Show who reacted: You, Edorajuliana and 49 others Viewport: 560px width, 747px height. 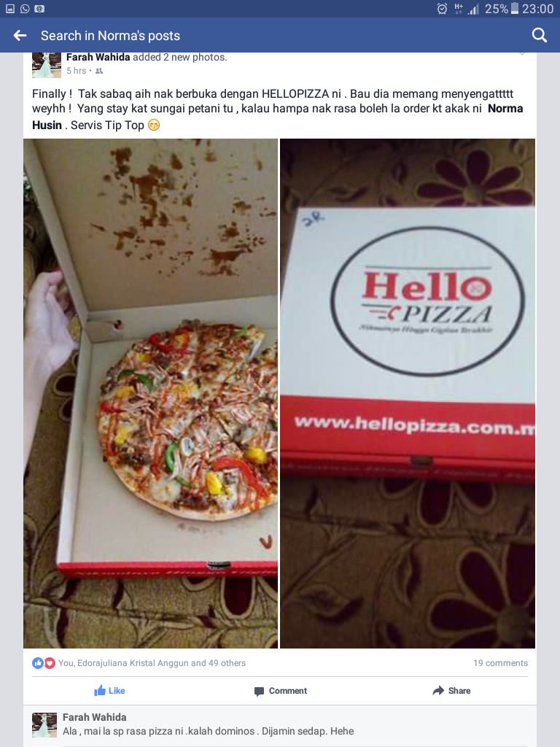pos(152,662)
